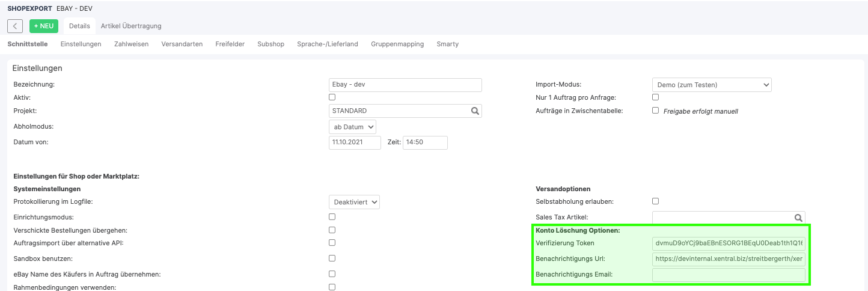Toggle the Aktiv checkbox
Image resolution: width=868 pixels, height=291 pixels.
pyautogui.click(x=332, y=97)
